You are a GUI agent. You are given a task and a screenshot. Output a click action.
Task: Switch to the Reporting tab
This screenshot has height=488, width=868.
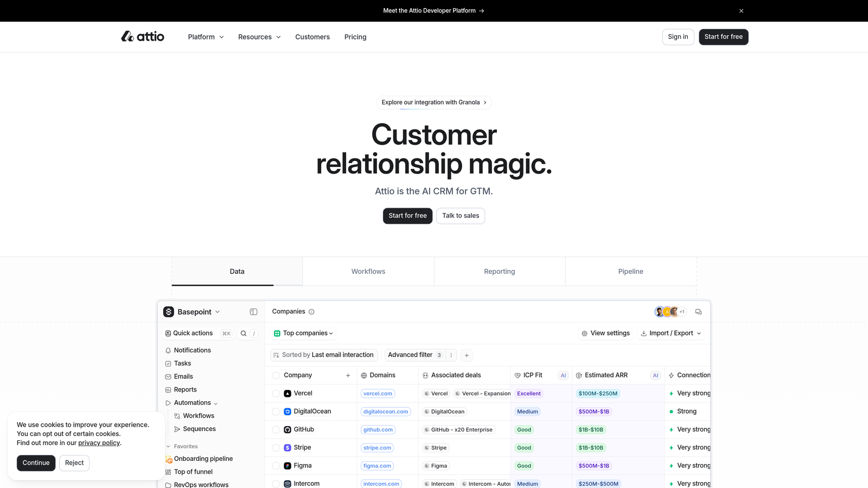point(499,271)
